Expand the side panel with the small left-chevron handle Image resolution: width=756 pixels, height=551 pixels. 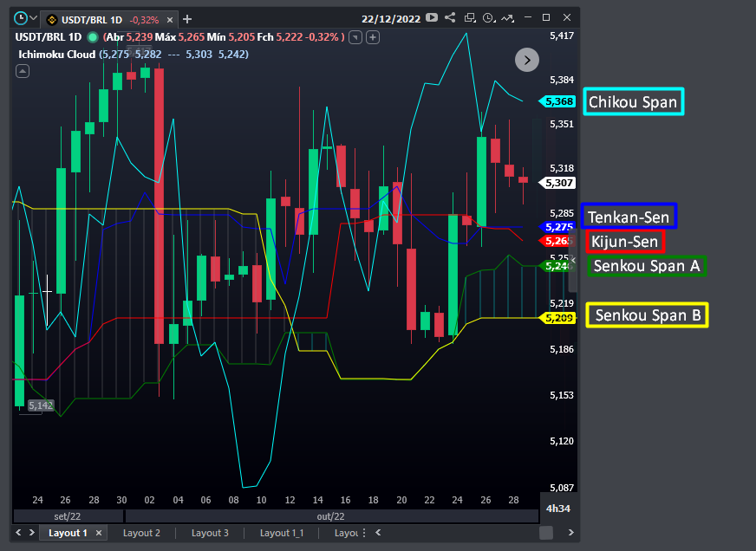573,260
